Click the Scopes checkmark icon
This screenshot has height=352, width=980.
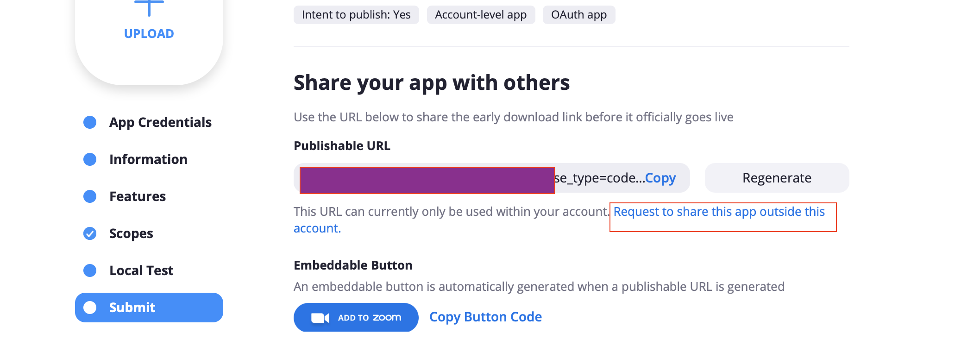[90, 233]
